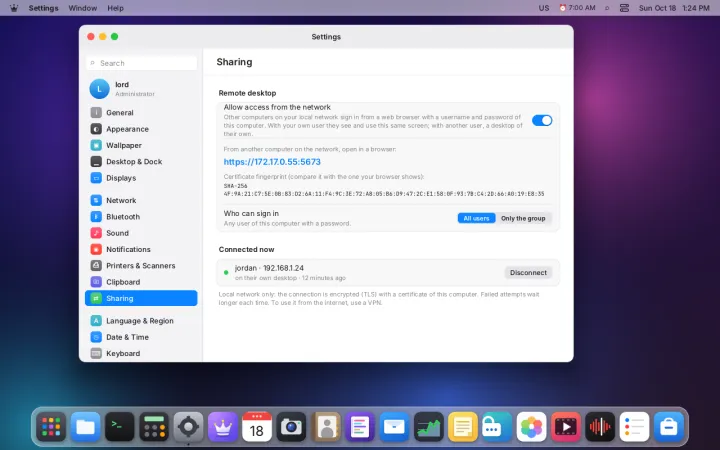
Task: Open General settings in the sidebar
Action: 141,112
